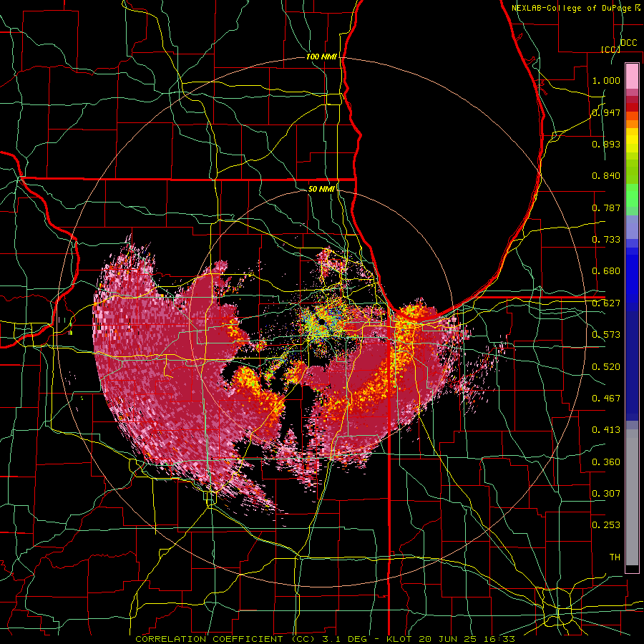Pick the dark navy color bar segment
The height and width of the screenshot is (644, 644).
point(632,366)
